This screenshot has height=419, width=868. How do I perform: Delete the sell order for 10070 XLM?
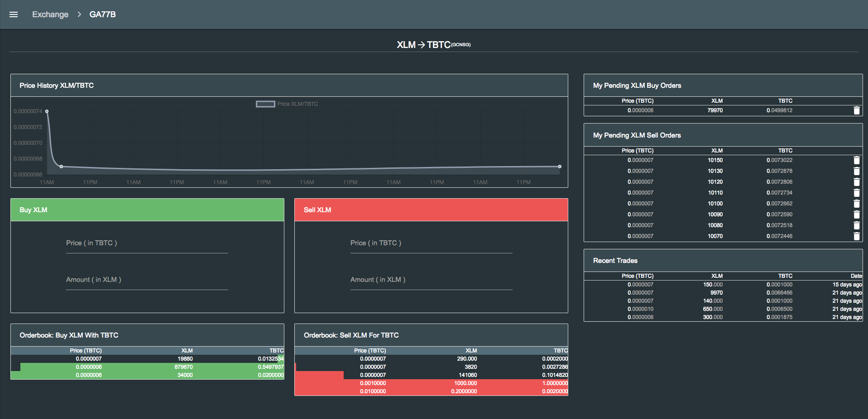pyautogui.click(x=857, y=236)
